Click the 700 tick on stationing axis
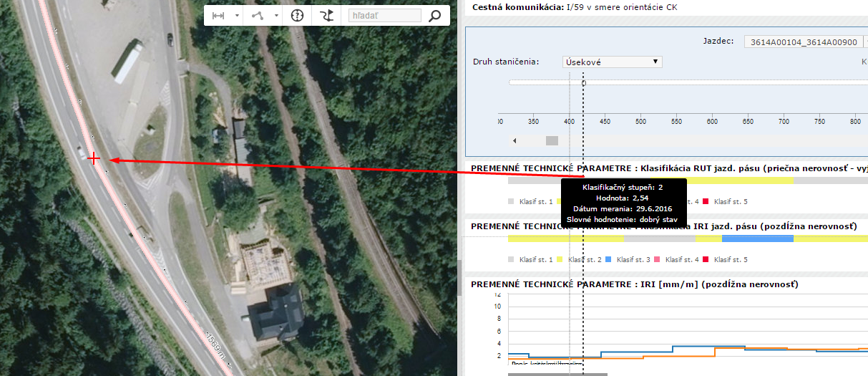Screen dimensions: 868x376 coord(784,122)
